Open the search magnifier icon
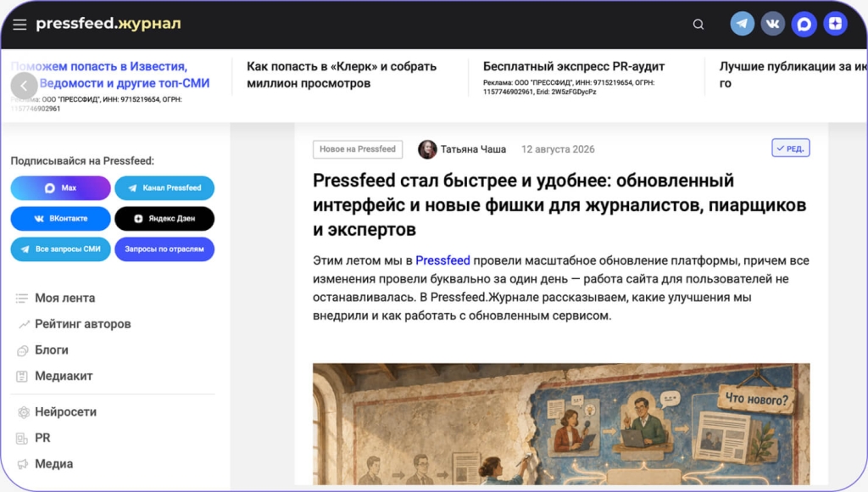The width and height of the screenshot is (868, 492). 698,25
